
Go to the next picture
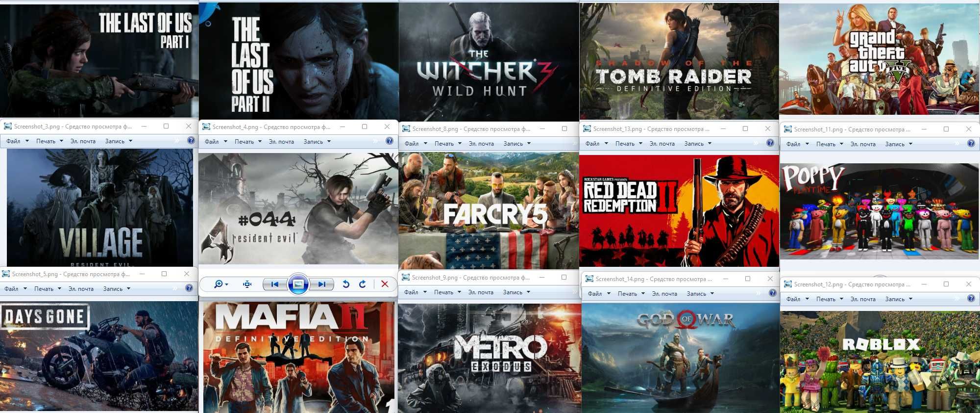[321, 284]
